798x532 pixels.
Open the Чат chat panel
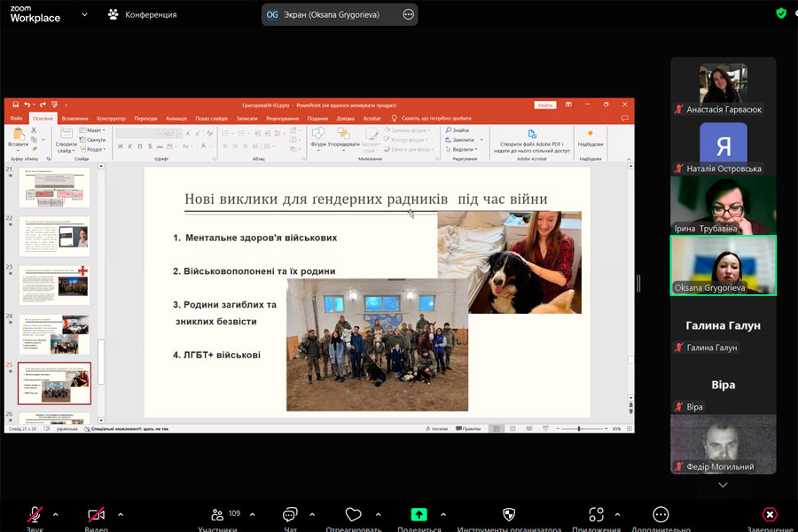point(290,515)
